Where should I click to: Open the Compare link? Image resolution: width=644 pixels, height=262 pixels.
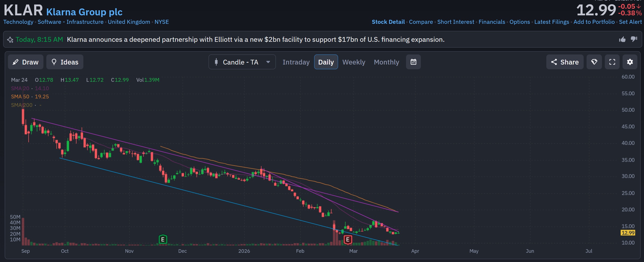coord(421,22)
